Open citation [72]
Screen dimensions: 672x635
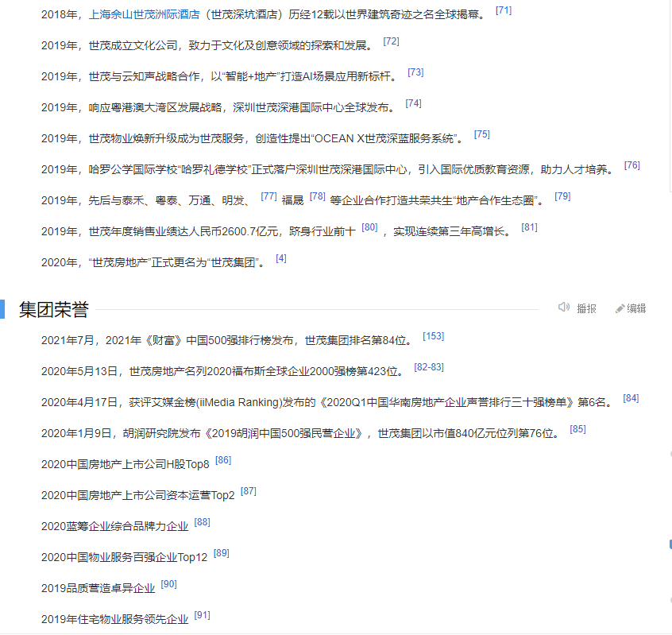click(391, 41)
